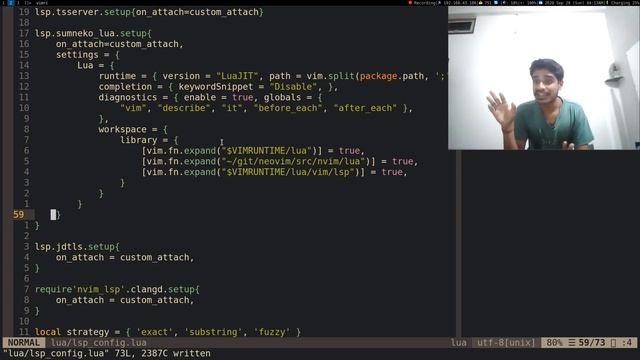The width and height of the screenshot is (640, 360).
Task: Click the "after_each" global string
Action: 365,108
